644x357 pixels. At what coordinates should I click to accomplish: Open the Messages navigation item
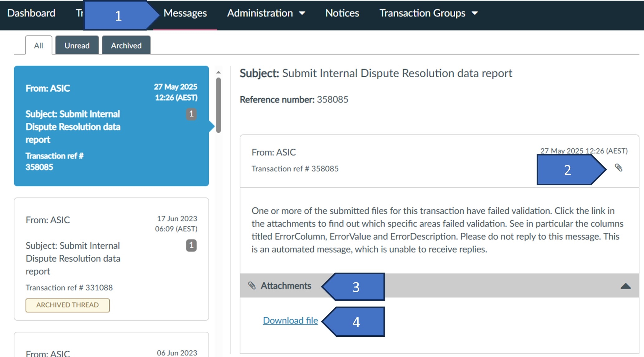click(185, 13)
